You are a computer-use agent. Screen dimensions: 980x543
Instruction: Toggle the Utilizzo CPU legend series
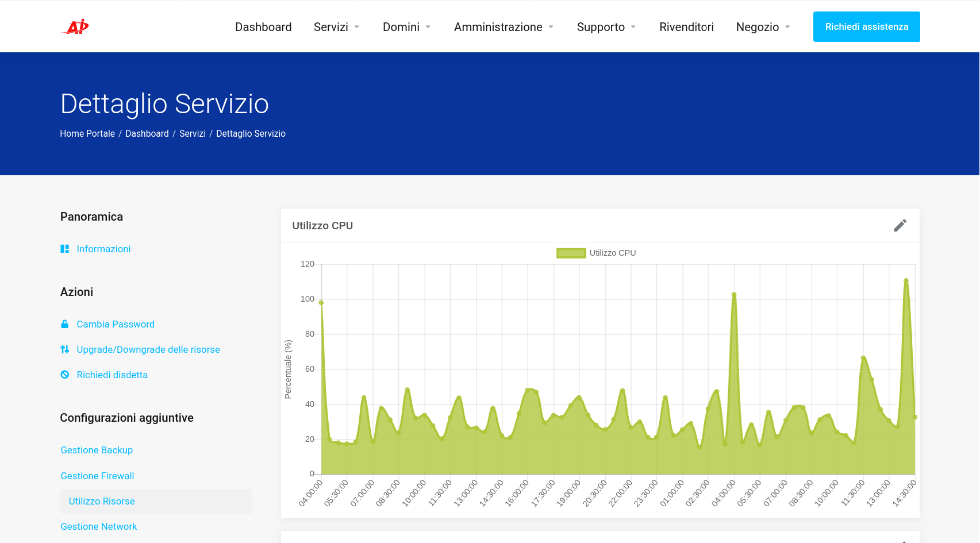[x=596, y=253]
